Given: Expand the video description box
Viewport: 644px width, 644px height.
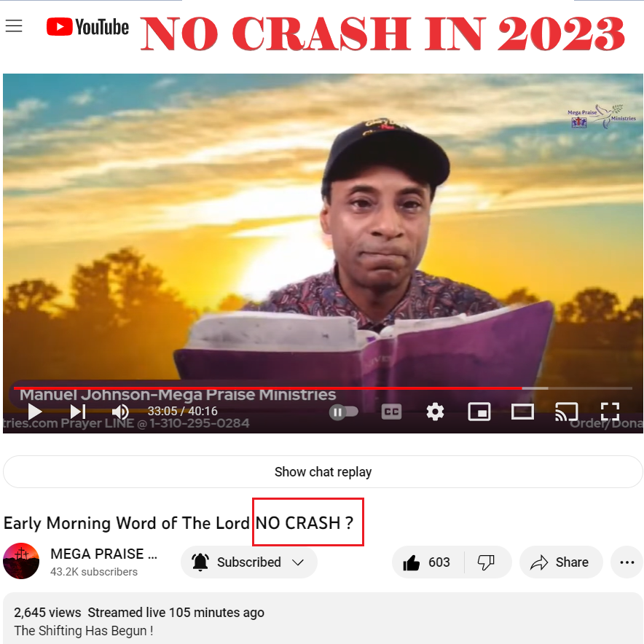Looking at the screenshot, I should (x=323, y=619).
